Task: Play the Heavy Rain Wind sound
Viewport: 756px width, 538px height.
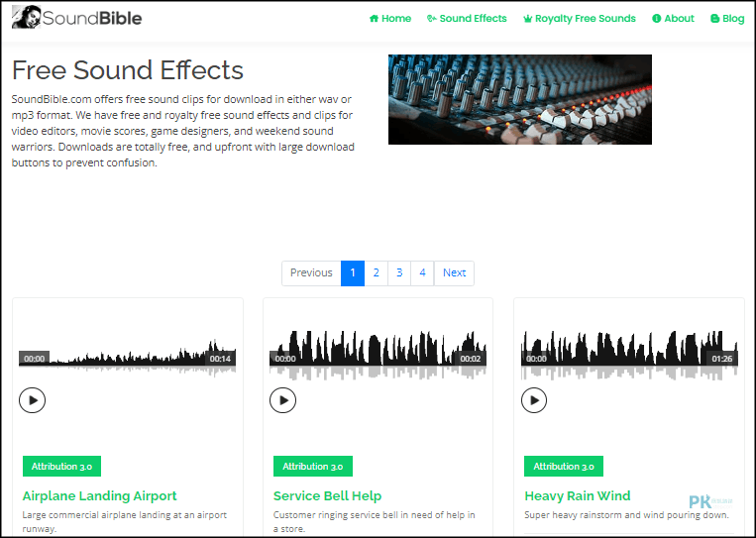Action: 534,400
